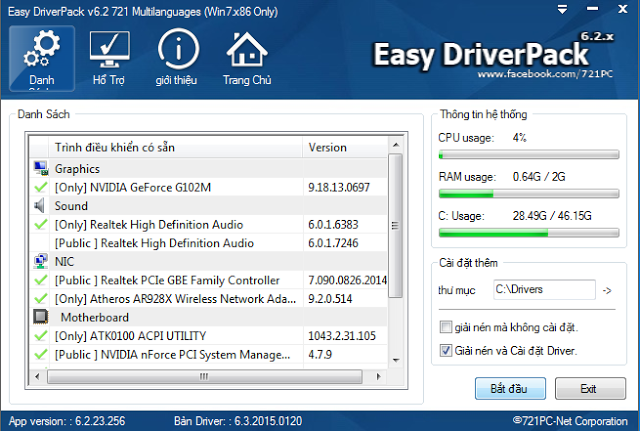Screen dimensions: 640x431
Task: Open the Hỗ Trợ support tab
Action: 109,58
